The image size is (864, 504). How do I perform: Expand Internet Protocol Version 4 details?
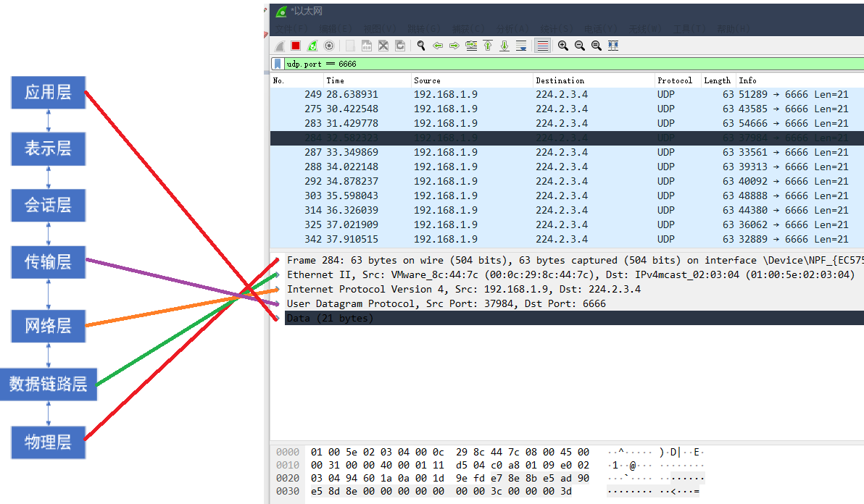click(x=276, y=290)
